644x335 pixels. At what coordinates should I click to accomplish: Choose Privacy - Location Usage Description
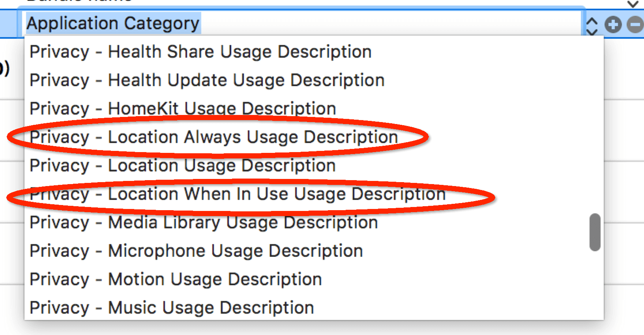coord(182,166)
